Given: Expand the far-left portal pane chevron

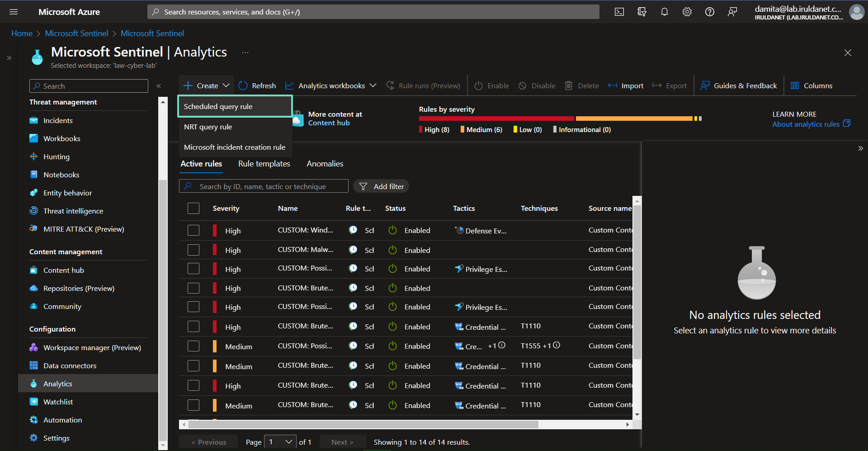Looking at the screenshot, I should pos(9,58).
